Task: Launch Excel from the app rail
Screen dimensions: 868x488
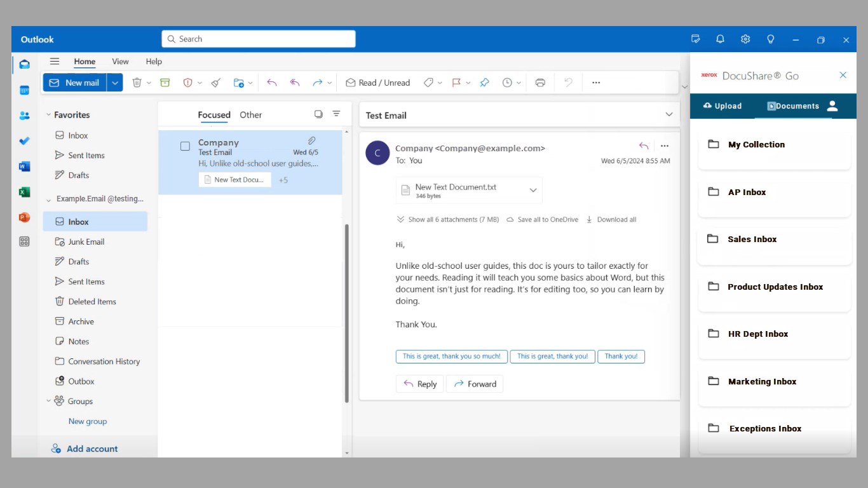Action: point(24,192)
